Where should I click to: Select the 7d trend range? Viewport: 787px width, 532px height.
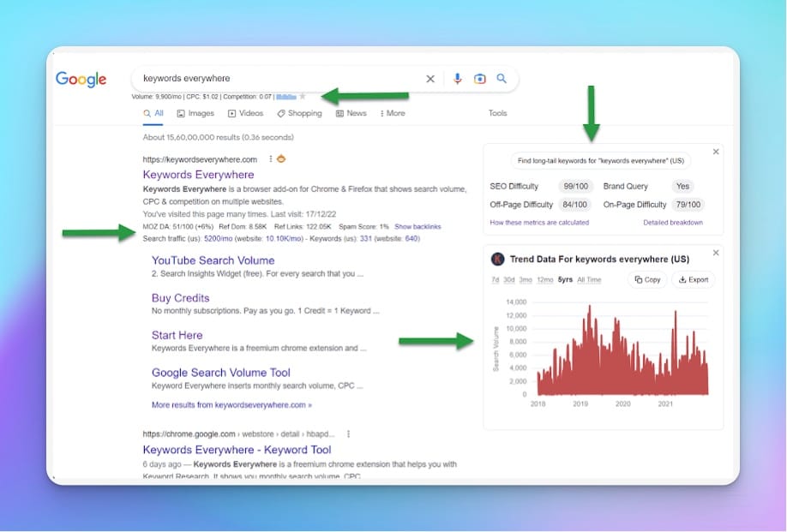(x=495, y=280)
